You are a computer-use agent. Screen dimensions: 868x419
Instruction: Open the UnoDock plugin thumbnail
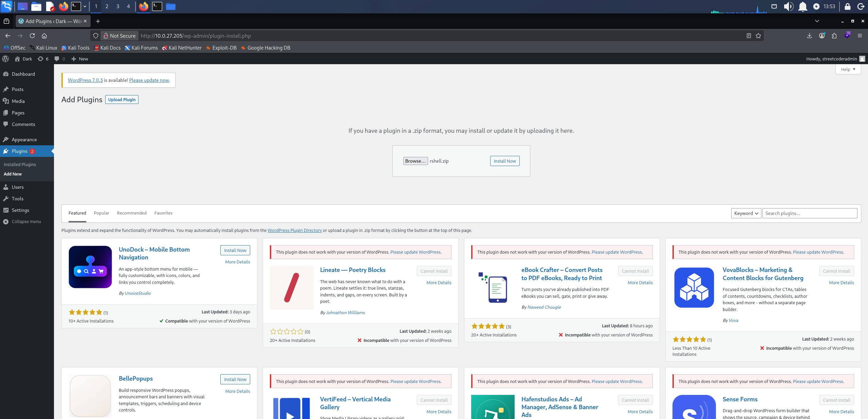click(90, 267)
